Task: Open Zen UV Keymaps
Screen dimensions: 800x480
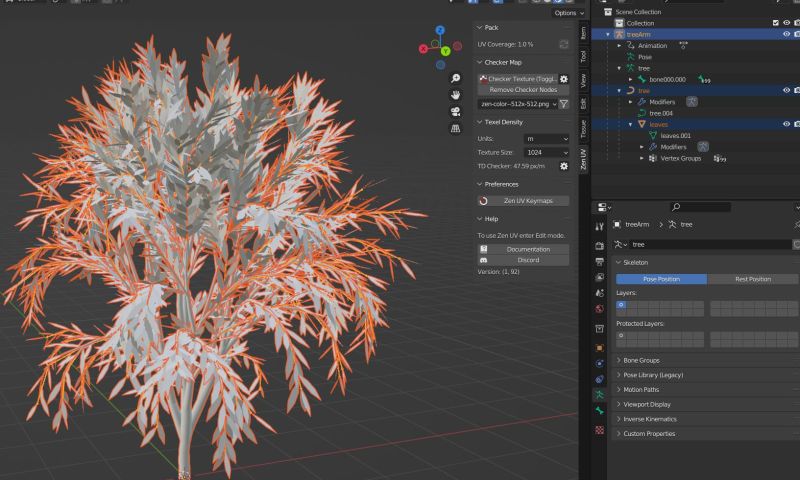Action: point(523,201)
